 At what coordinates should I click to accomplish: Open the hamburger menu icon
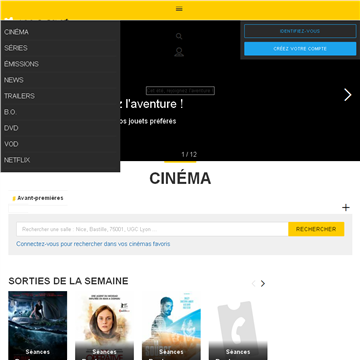[x=179, y=9]
